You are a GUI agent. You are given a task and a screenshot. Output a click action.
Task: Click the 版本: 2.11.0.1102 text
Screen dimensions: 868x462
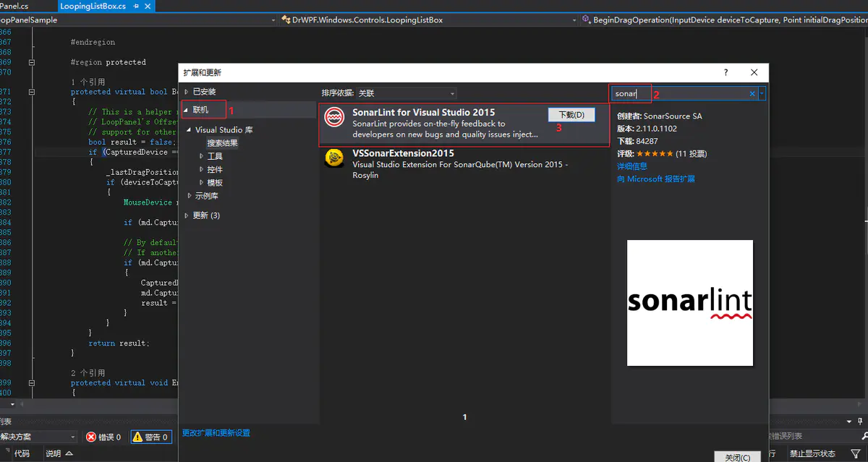tap(647, 129)
